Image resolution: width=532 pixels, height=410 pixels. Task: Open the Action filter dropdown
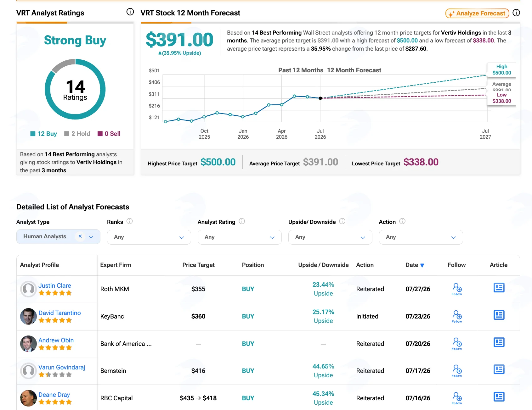(421, 237)
